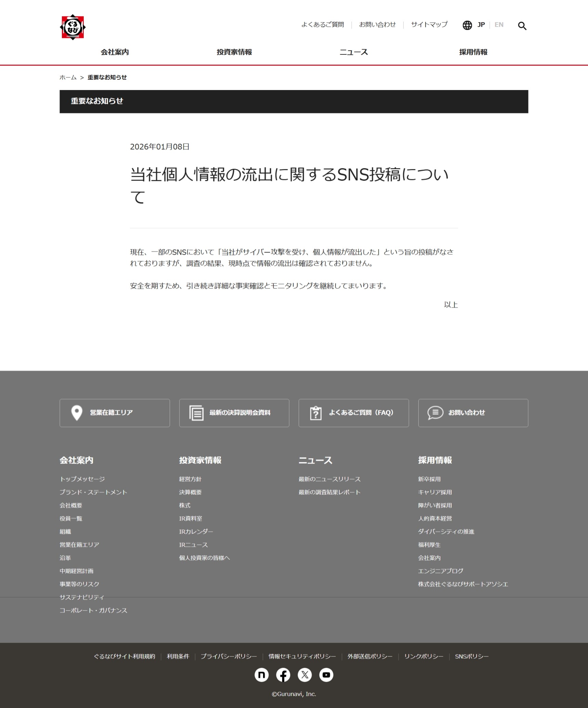This screenshot has width=588, height=708.
Task: Open the X (Twitter) icon in footer
Action: pos(304,675)
